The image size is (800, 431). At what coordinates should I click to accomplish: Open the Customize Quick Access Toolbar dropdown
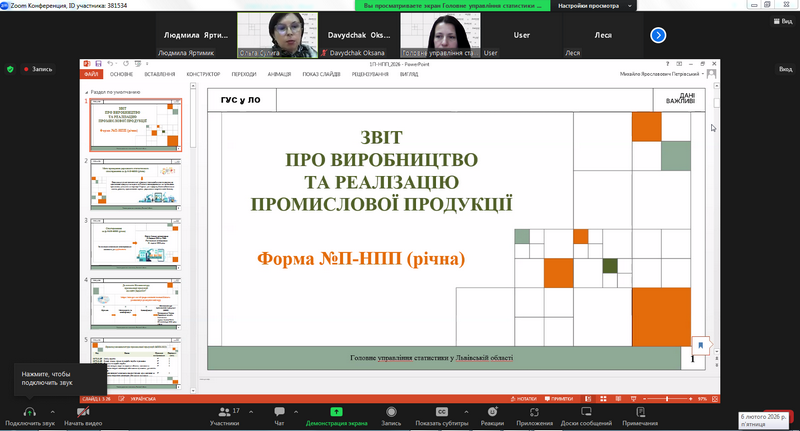(147, 64)
